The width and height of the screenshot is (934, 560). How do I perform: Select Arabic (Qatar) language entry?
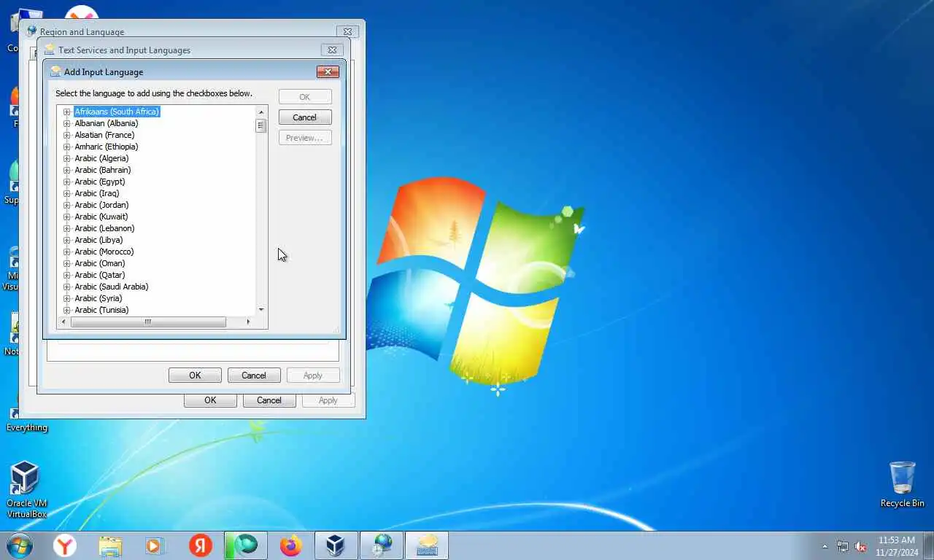[99, 275]
